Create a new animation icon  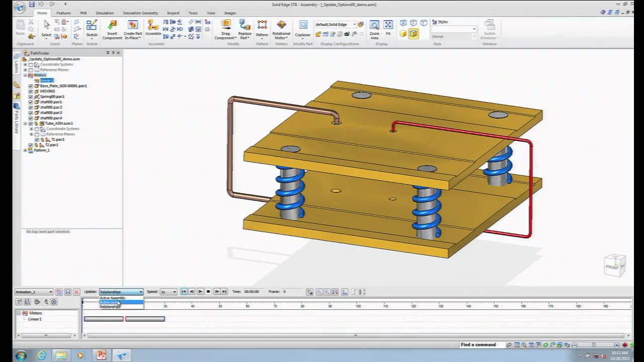pos(59,292)
